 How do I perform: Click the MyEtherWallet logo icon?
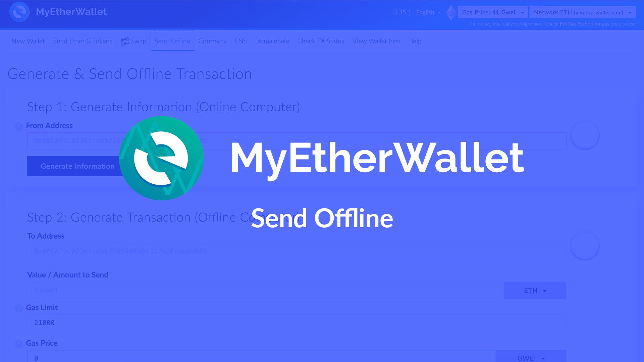click(x=19, y=11)
